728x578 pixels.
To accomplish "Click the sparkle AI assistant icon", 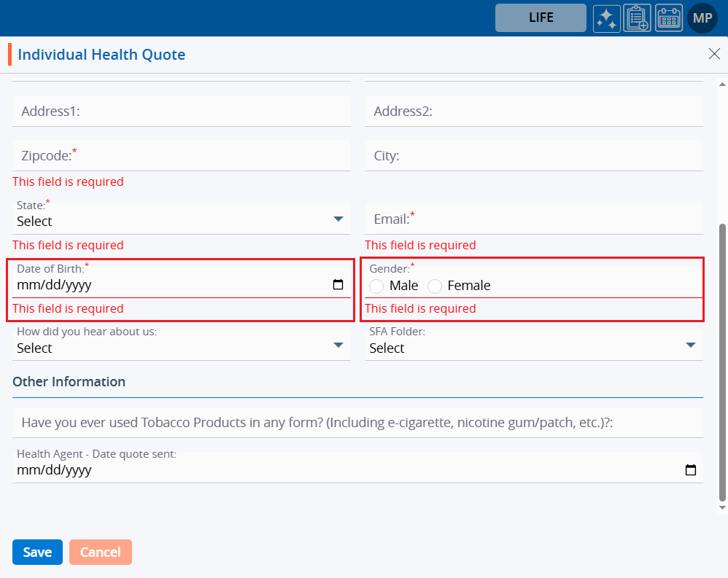I will 606,18.
